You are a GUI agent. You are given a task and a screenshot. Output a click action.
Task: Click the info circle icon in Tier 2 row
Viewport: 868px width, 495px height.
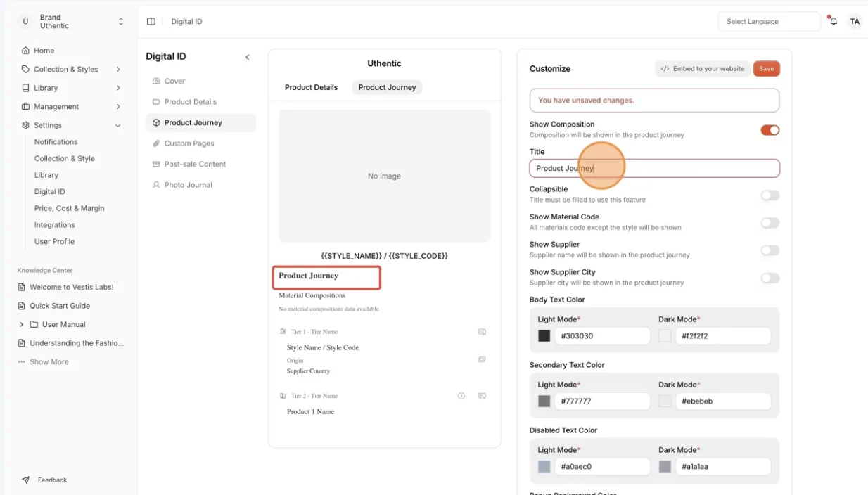(x=461, y=396)
